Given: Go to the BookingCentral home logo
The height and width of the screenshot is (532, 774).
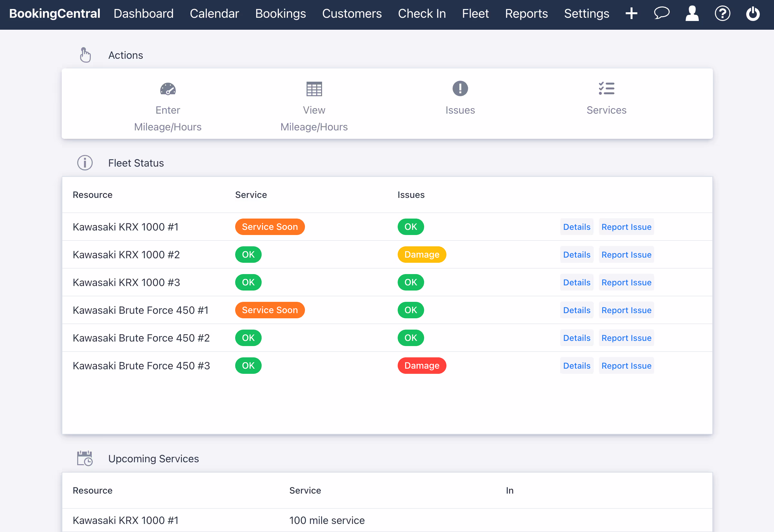Looking at the screenshot, I should (55, 13).
